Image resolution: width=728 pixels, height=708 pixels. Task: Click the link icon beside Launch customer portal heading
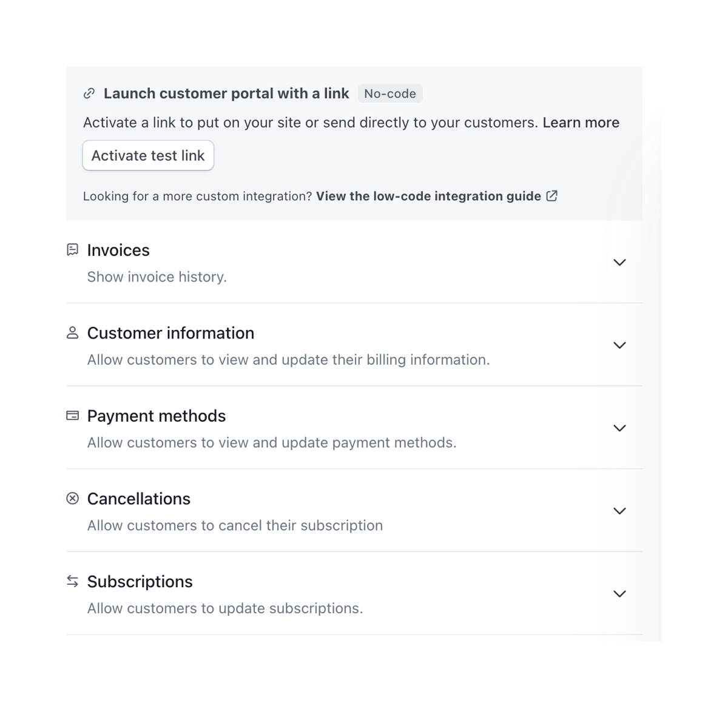click(x=89, y=93)
